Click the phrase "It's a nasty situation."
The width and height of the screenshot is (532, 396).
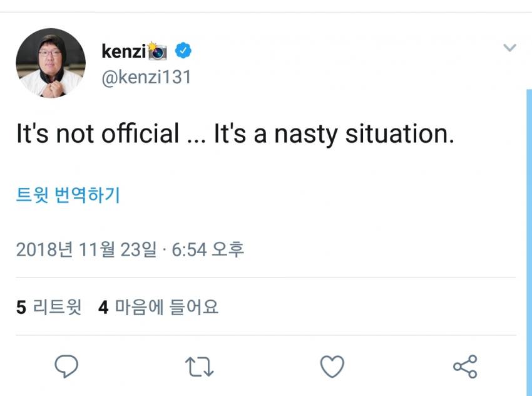tap(334, 135)
